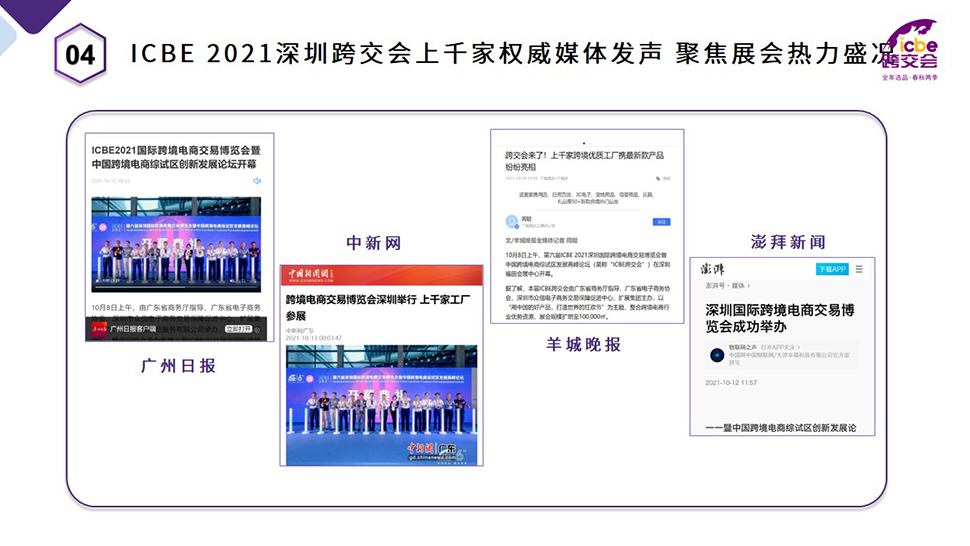
Task: Tap the 立即打开 button in 广州日报 banner
Action: coord(239,329)
